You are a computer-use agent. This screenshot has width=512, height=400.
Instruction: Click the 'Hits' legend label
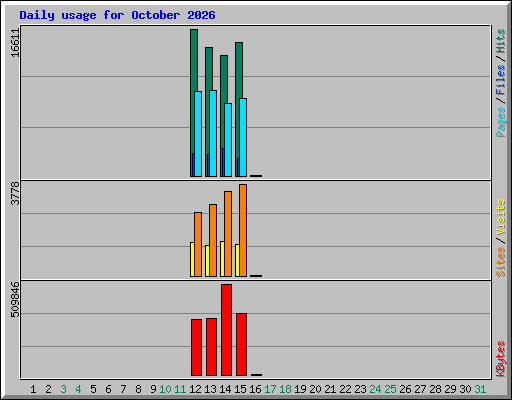point(501,41)
